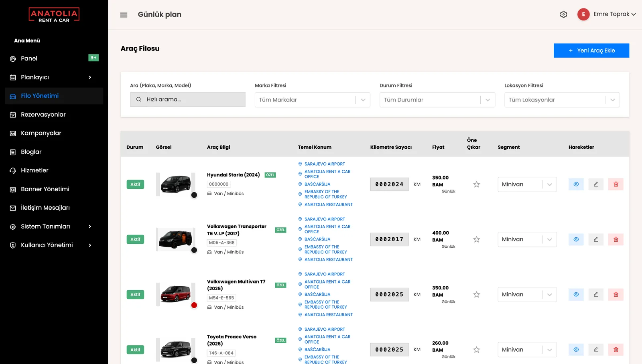Open İletişim Mesajları in sidebar

[54, 208]
